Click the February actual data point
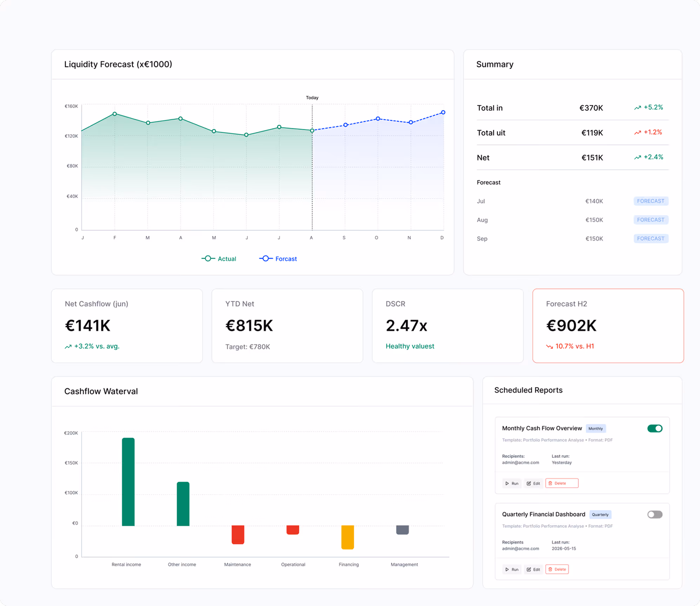 point(115,114)
